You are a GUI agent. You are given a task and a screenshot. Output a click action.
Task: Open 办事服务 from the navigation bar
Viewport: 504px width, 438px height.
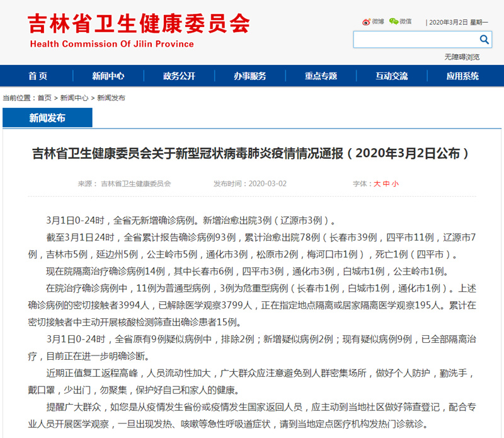click(250, 76)
